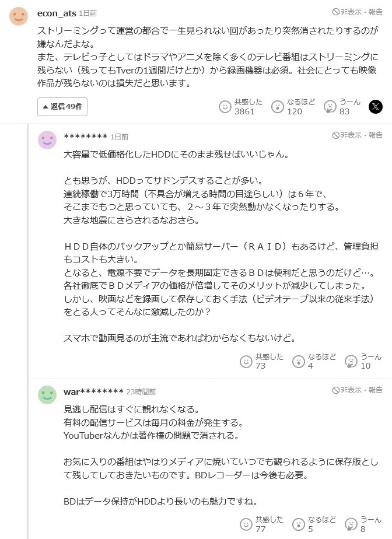Click なるほど icon showing 4 reactions

[x=299, y=361]
